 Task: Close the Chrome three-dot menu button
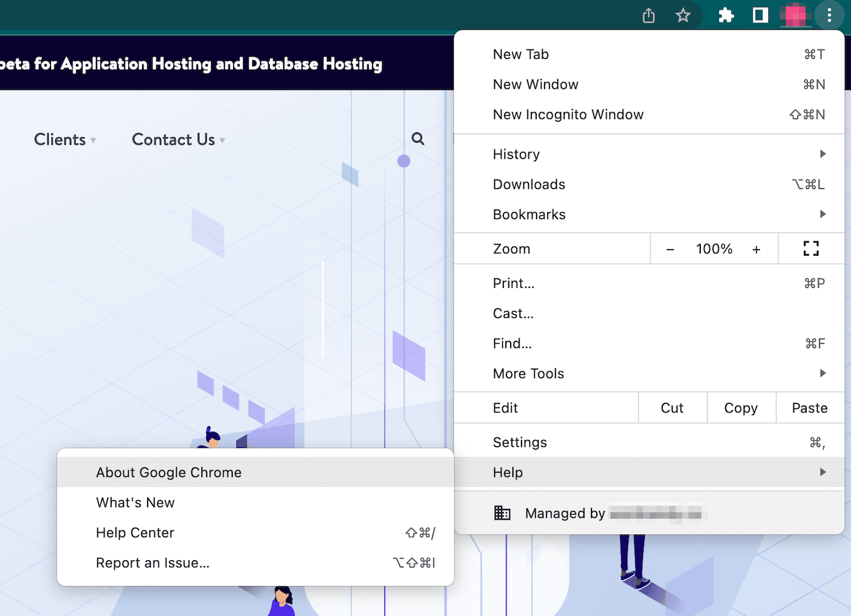click(829, 15)
